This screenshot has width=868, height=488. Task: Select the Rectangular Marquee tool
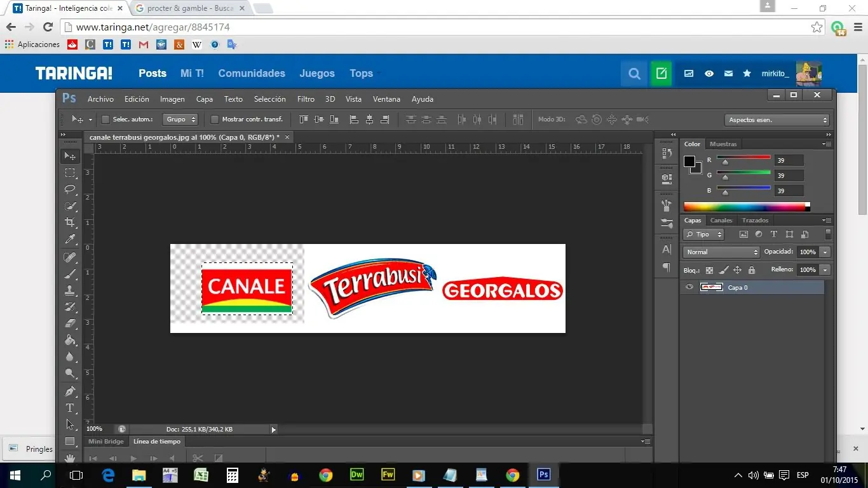pyautogui.click(x=70, y=173)
